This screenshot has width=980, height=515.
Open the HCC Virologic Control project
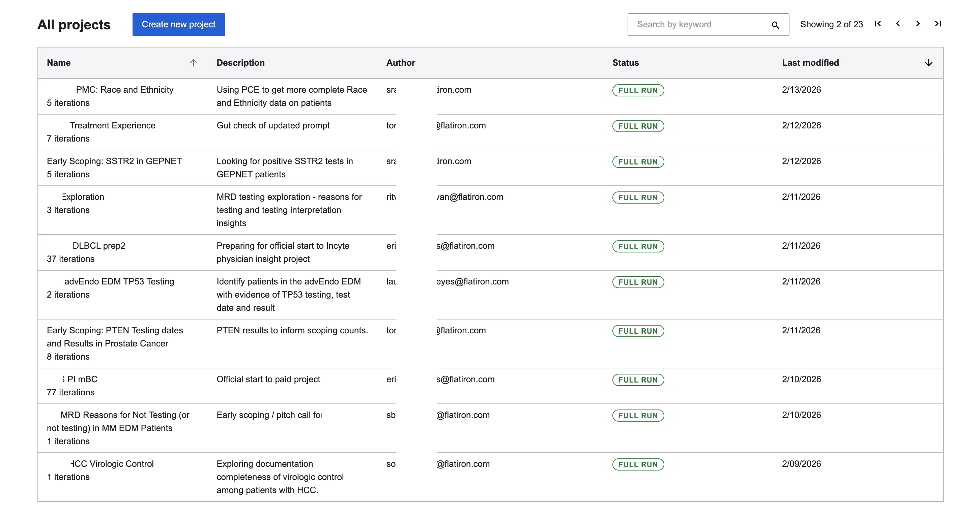click(112, 463)
